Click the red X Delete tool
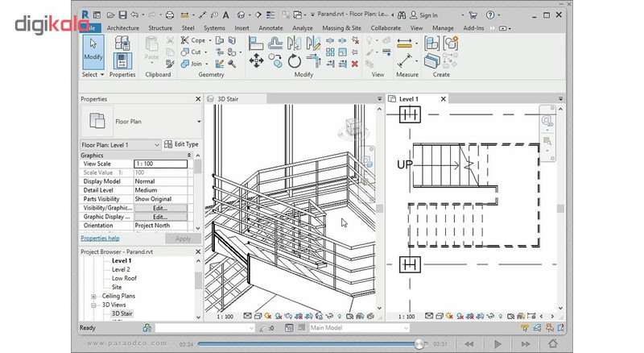Viewport: 644px width, 353px height. (355, 64)
